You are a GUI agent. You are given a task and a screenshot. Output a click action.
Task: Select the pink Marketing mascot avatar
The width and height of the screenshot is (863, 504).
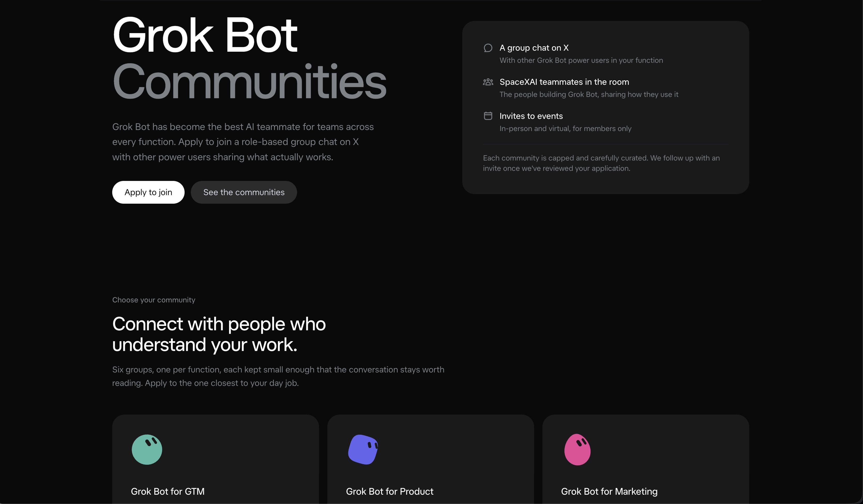(577, 449)
